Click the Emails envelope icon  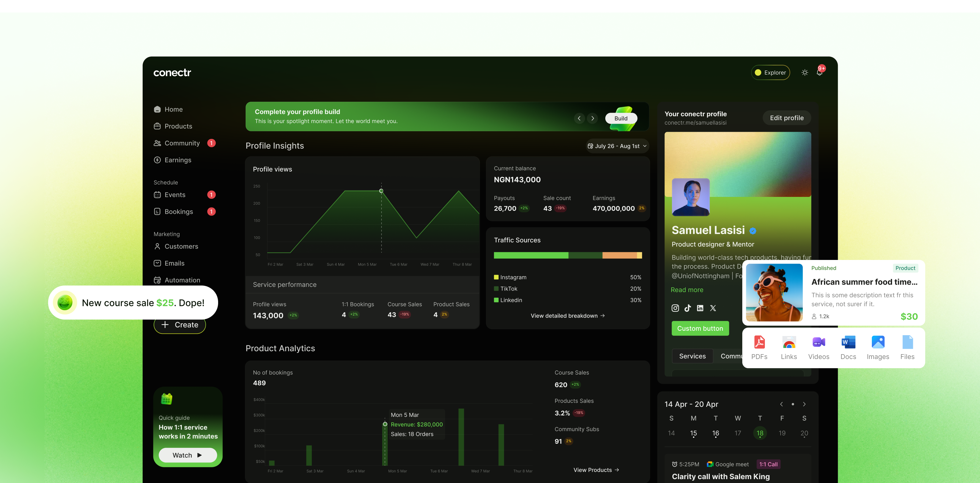pyautogui.click(x=157, y=263)
